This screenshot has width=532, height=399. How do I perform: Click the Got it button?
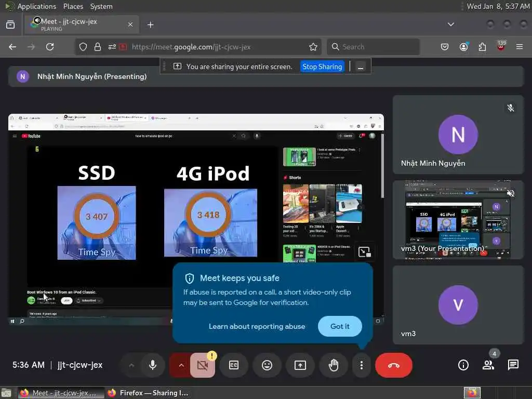point(340,326)
